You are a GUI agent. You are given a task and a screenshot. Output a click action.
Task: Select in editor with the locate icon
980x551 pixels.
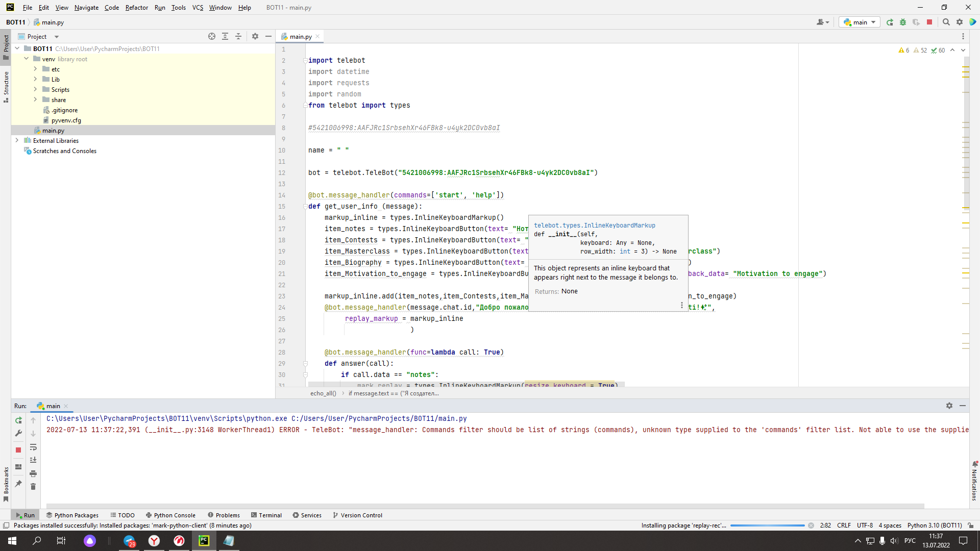212,36
